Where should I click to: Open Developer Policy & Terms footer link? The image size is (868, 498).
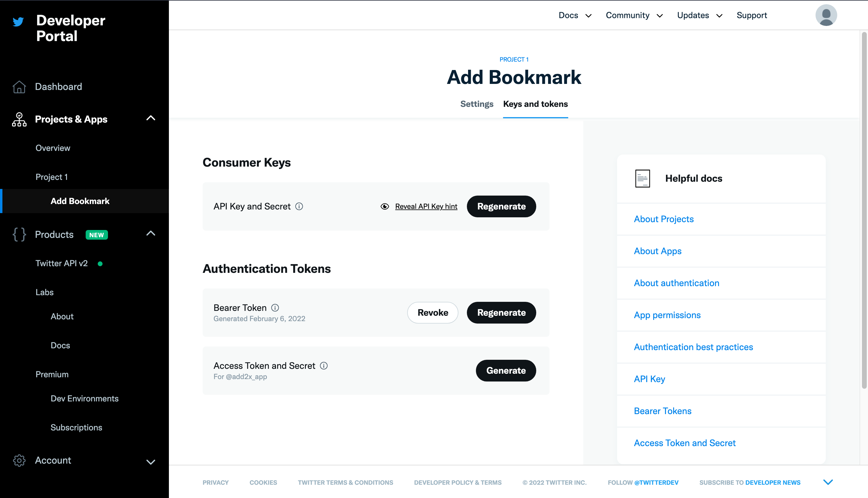(458, 483)
